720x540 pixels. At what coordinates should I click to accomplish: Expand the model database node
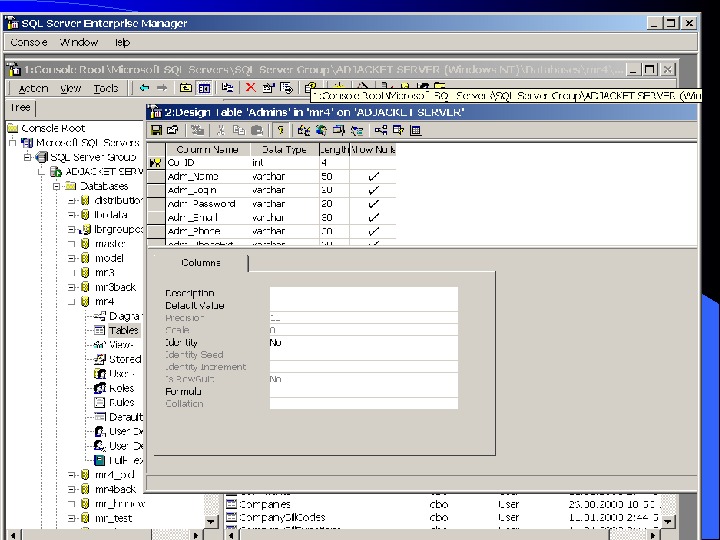71,258
